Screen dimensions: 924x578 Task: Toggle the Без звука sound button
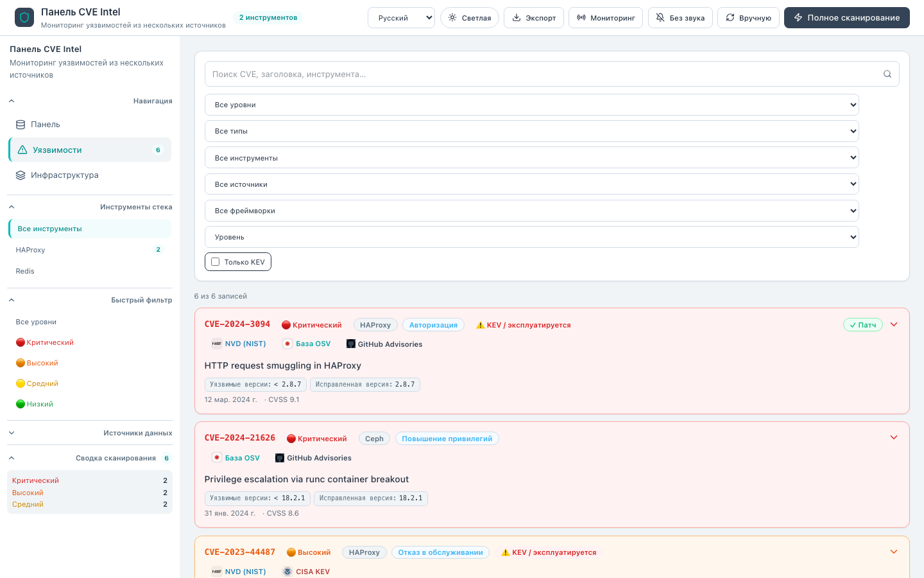680,18
